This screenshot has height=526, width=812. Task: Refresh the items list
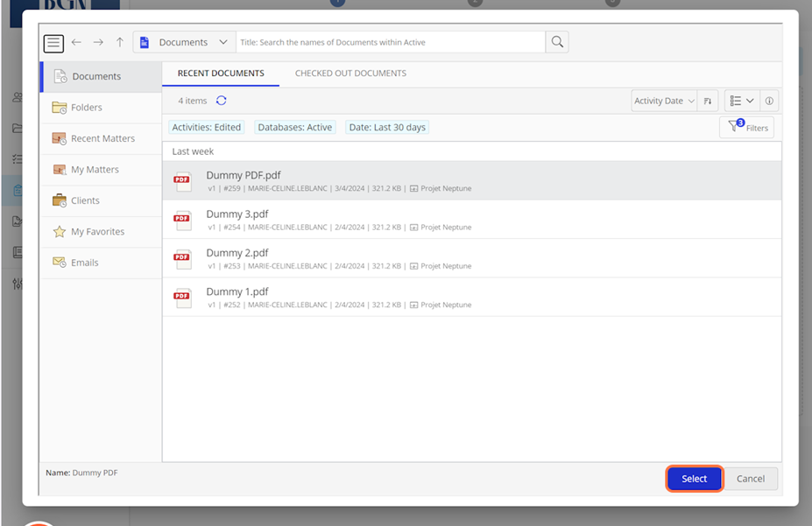tap(222, 101)
